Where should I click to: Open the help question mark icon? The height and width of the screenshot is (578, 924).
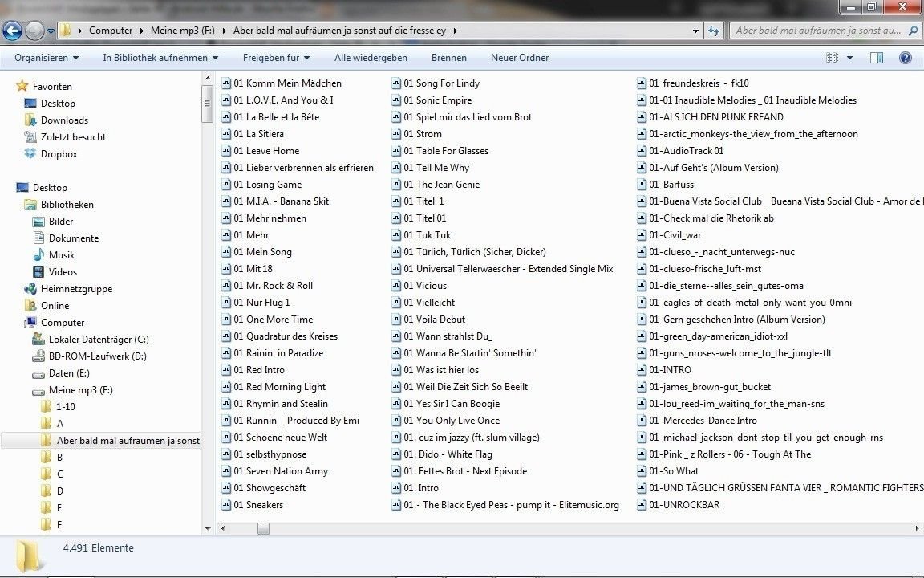[905, 58]
